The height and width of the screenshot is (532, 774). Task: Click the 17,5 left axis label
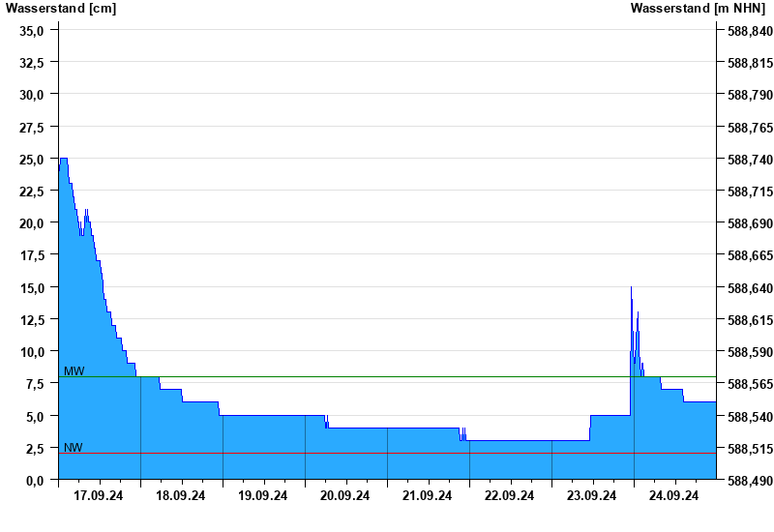click(32, 255)
